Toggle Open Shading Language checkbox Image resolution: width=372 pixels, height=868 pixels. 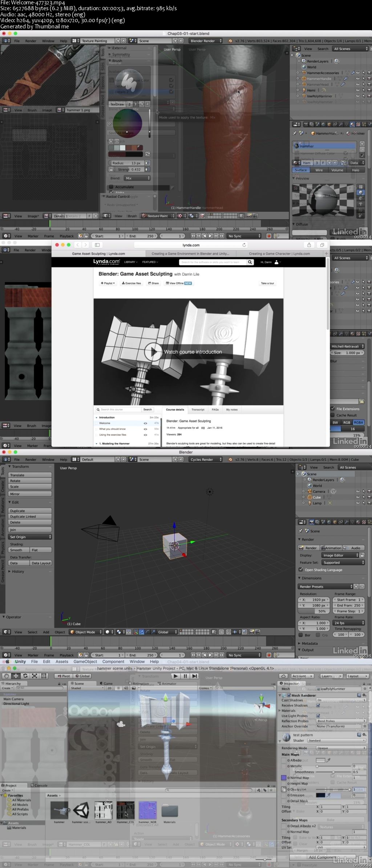(301, 570)
